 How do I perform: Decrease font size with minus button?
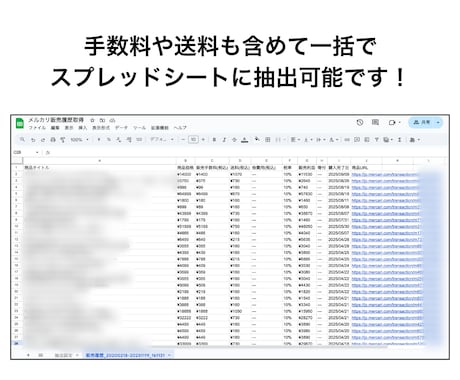183,140
